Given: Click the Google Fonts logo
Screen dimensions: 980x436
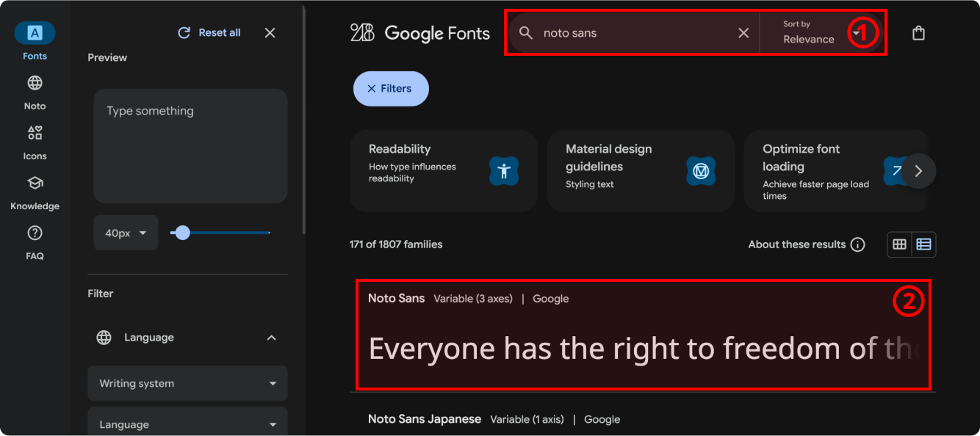Looking at the screenshot, I should click(420, 33).
